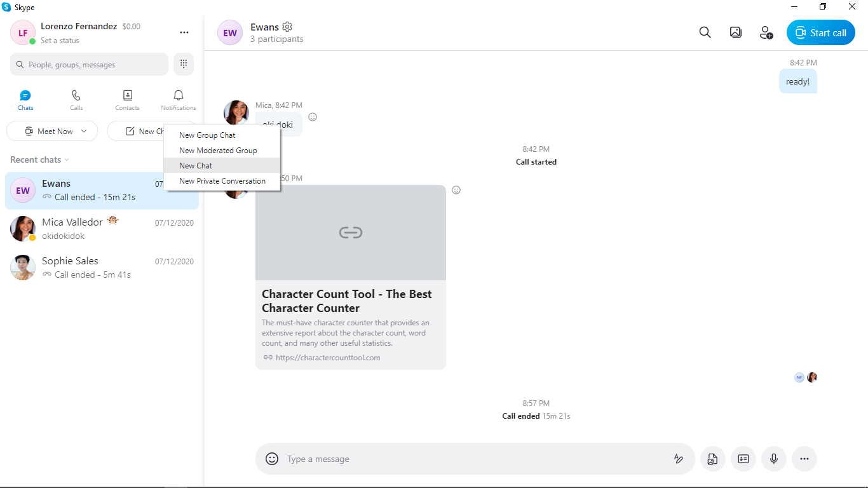Click the Character Count Tool title

346,301
